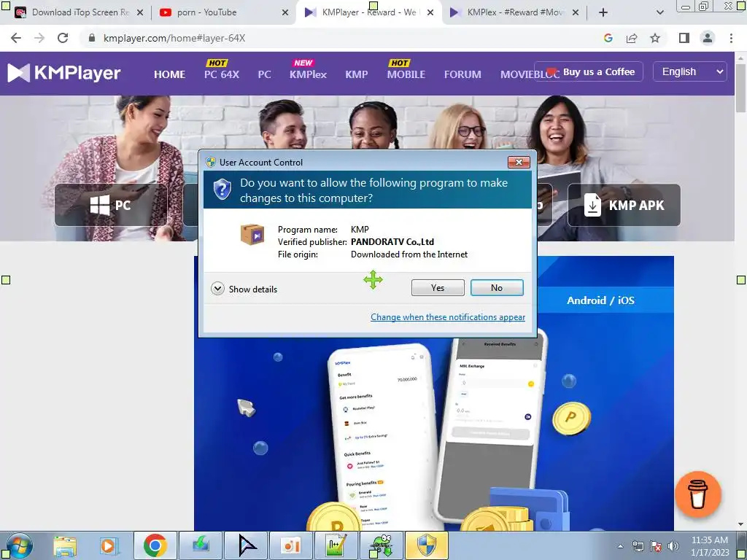The image size is (747, 560).
Task: Toggle the Chrome side panel
Action: click(x=684, y=38)
